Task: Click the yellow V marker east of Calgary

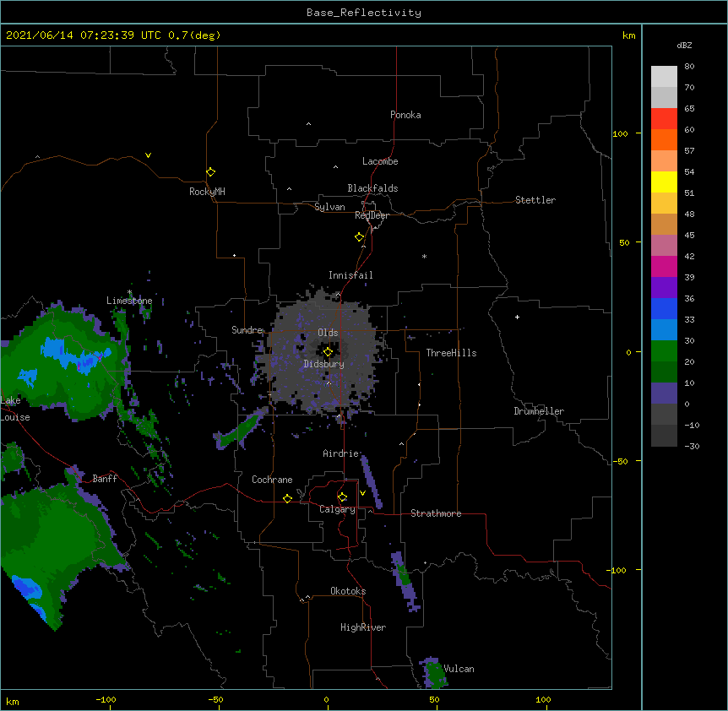Action: tap(362, 493)
